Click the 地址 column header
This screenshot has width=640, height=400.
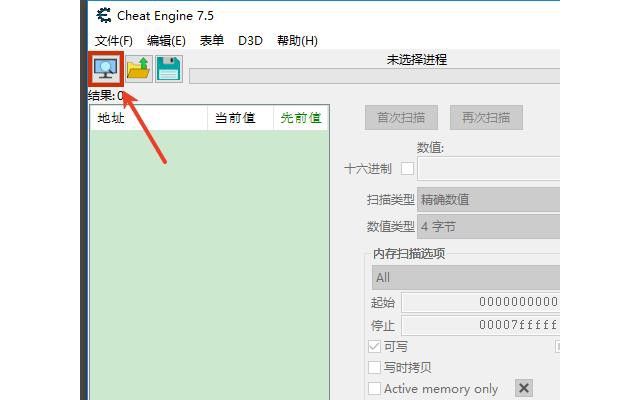pyautogui.click(x=149, y=118)
